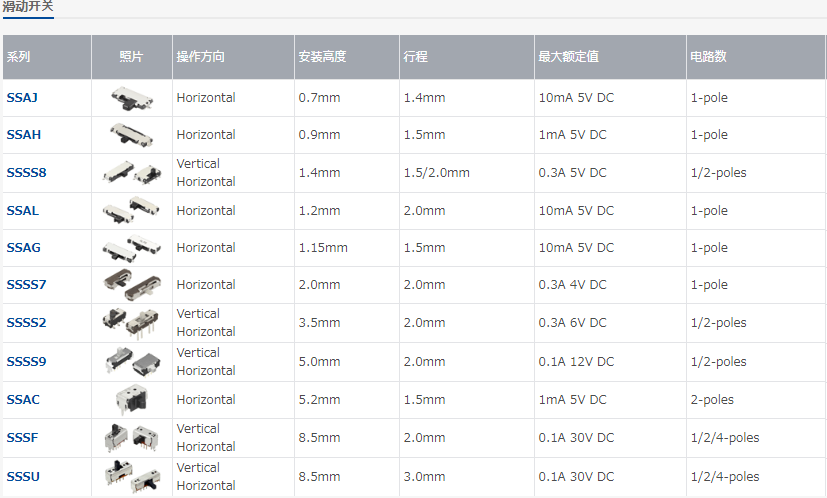The width and height of the screenshot is (827, 498).
Task: Click the SSAL series link
Action: pyautogui.click(x=22, y=211)
